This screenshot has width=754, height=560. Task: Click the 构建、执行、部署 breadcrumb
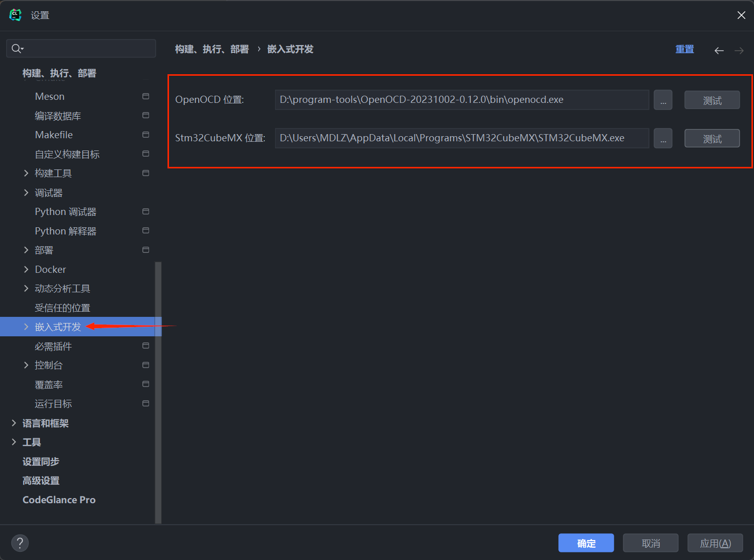coord(212,49)
